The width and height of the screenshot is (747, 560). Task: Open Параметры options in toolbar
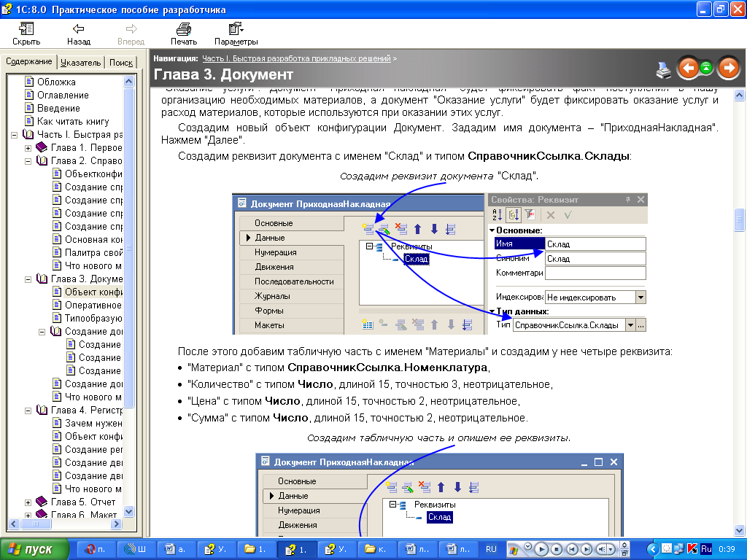236,34
